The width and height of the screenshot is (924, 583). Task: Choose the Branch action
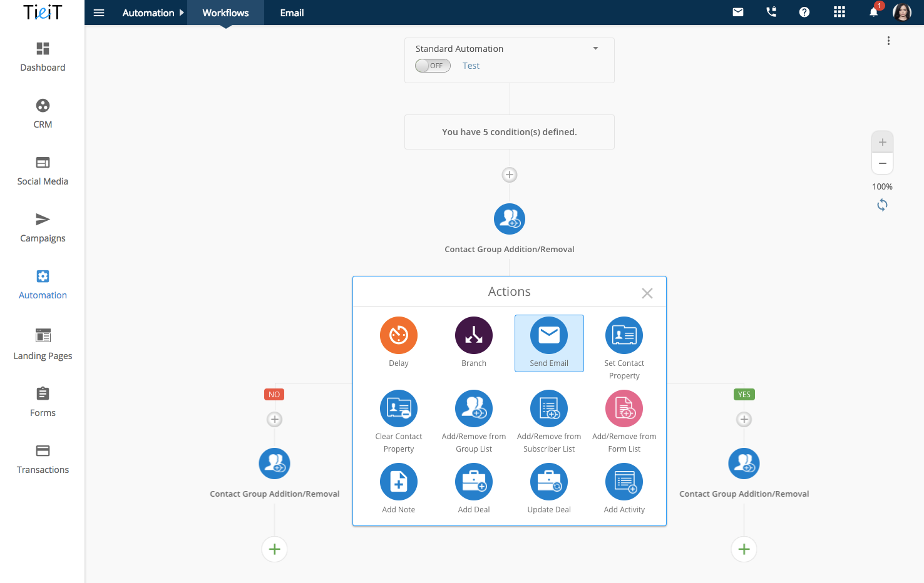473,336
